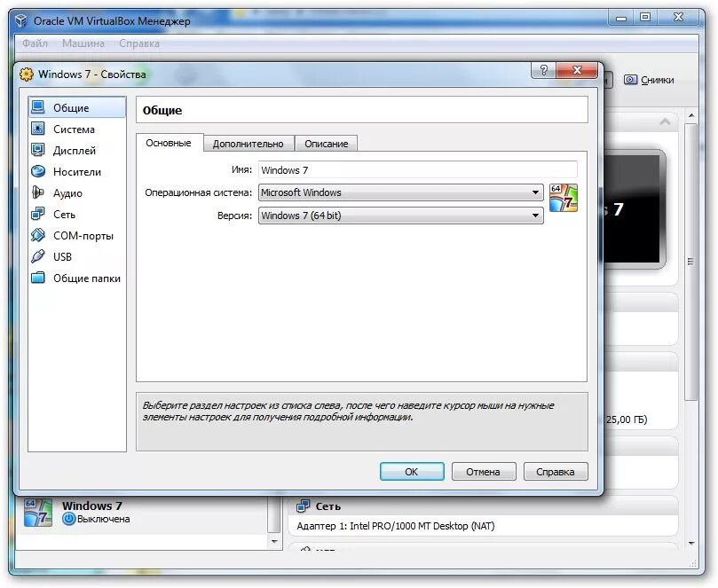Click the Сеть section icon in details pane

[303, 506]
